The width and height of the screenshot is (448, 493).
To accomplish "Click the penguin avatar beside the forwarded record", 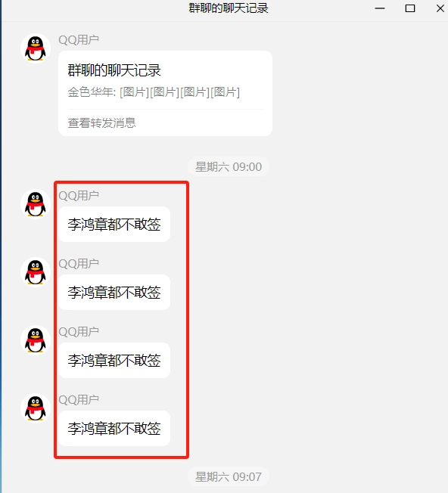I will (36, 48).
